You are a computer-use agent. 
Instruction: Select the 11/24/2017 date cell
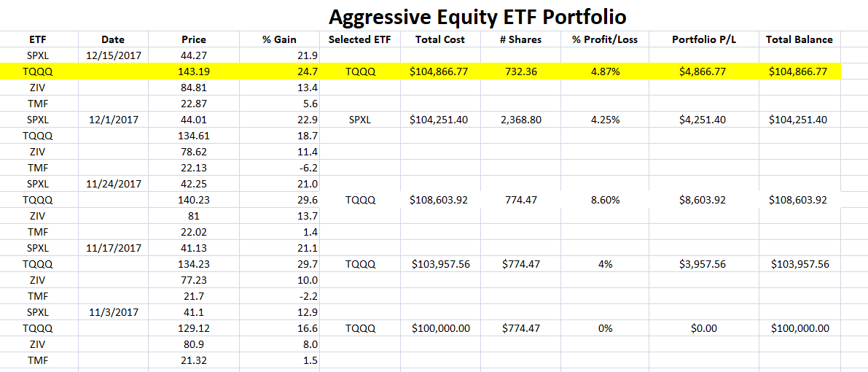coord(113,184)
